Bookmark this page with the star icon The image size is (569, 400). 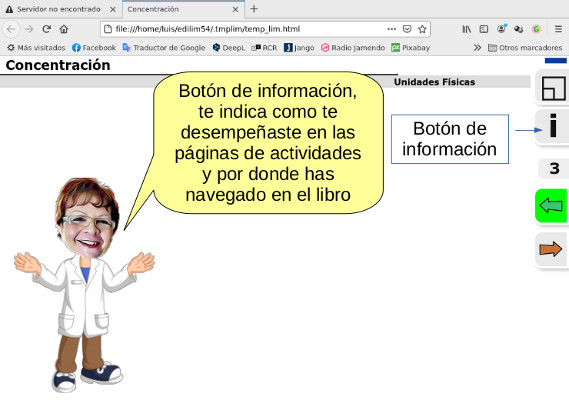[x=422, y=29]
